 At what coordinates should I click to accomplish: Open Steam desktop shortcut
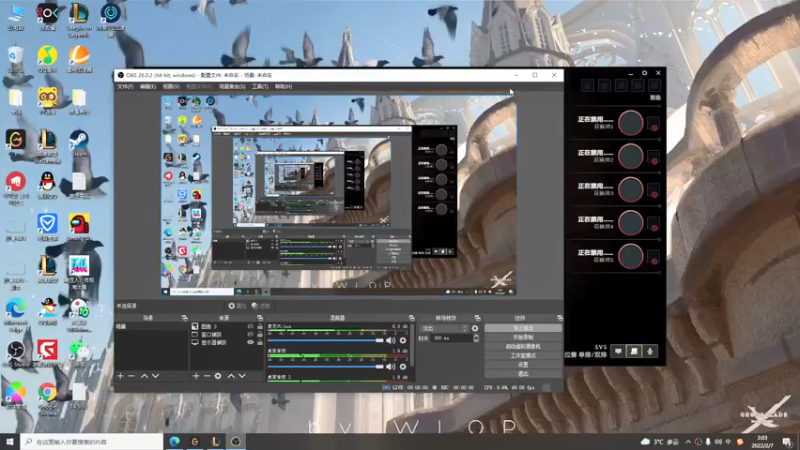(79, 143)
